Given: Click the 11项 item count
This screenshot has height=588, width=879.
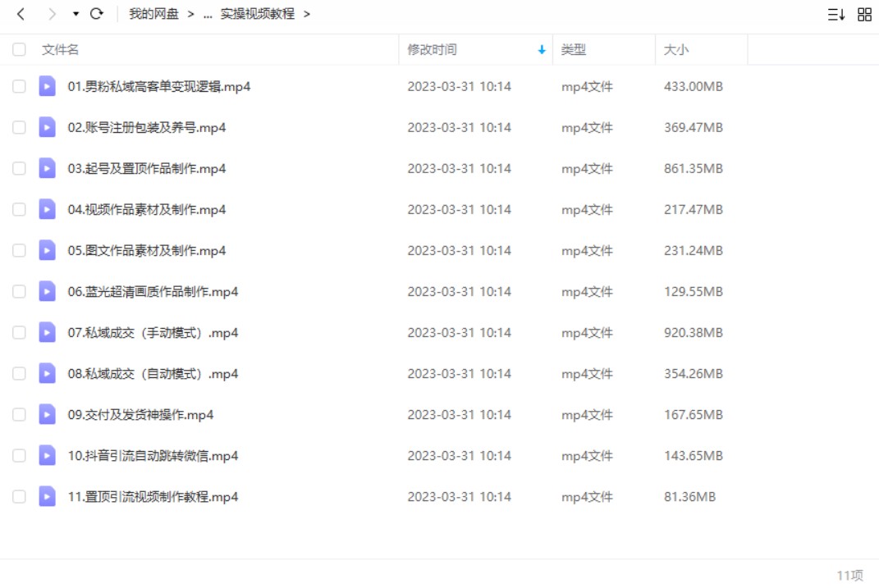Looking at the screenshot, I should tap(849, 575).
